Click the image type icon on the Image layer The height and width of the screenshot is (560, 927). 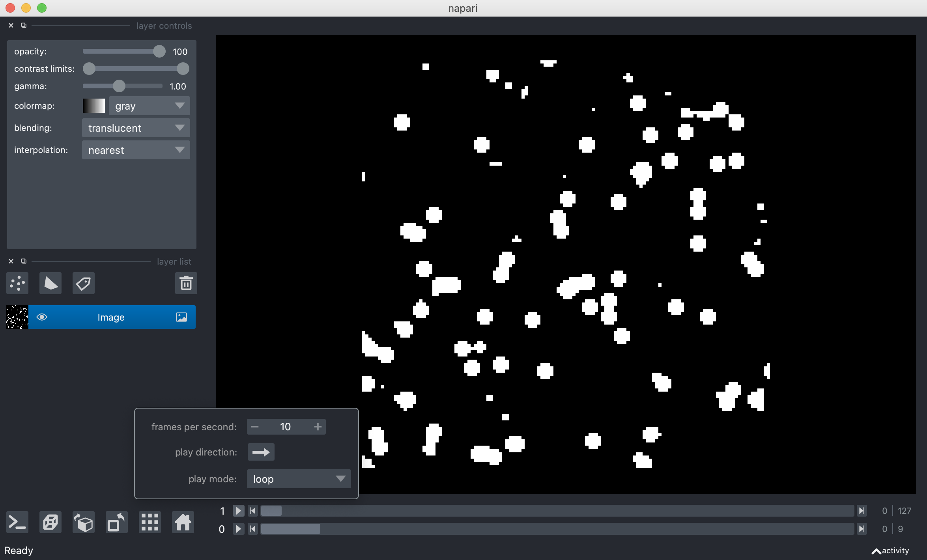point(181,317)
